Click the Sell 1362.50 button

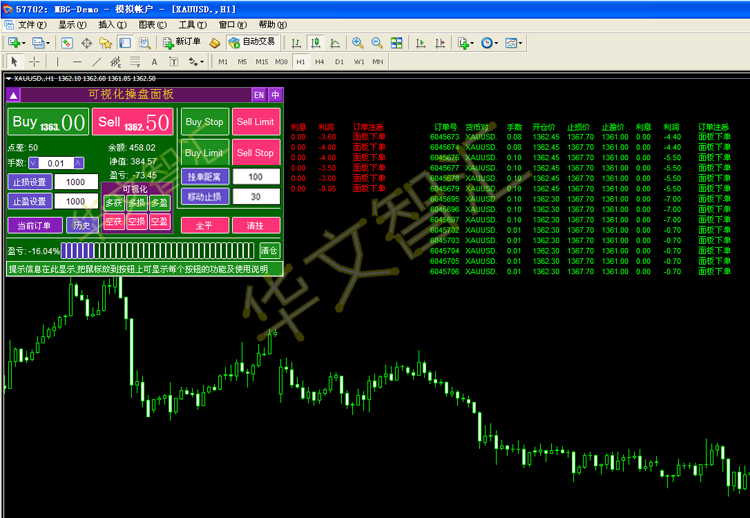(x=132, y=122)
